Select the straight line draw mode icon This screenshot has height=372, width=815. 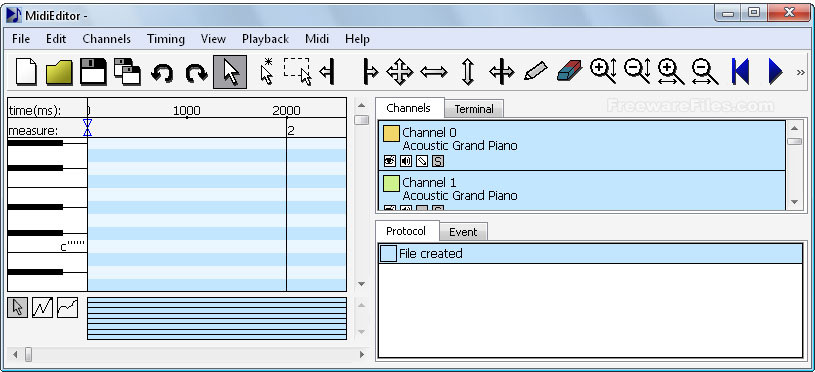(x=43, y=308)
